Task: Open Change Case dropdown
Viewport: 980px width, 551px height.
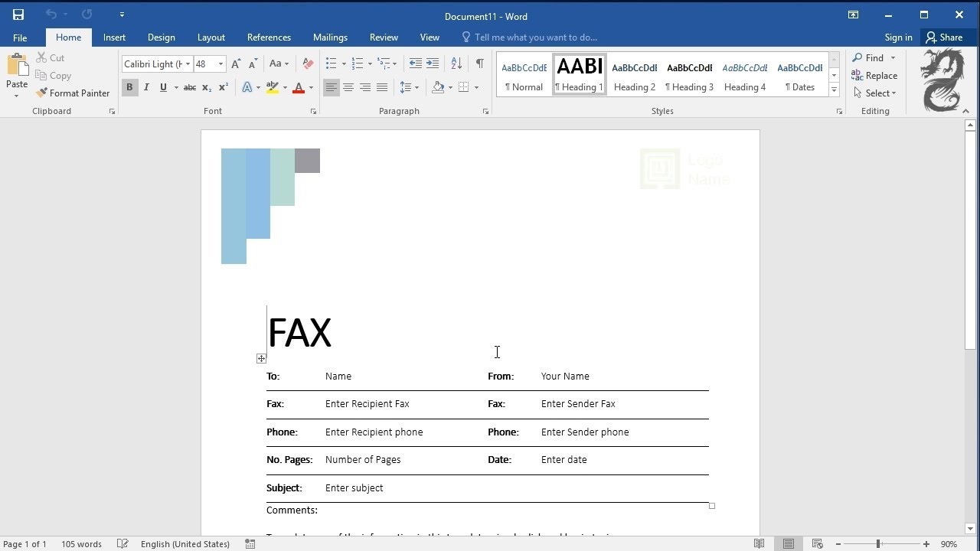Action: click(x=279, y=64)
